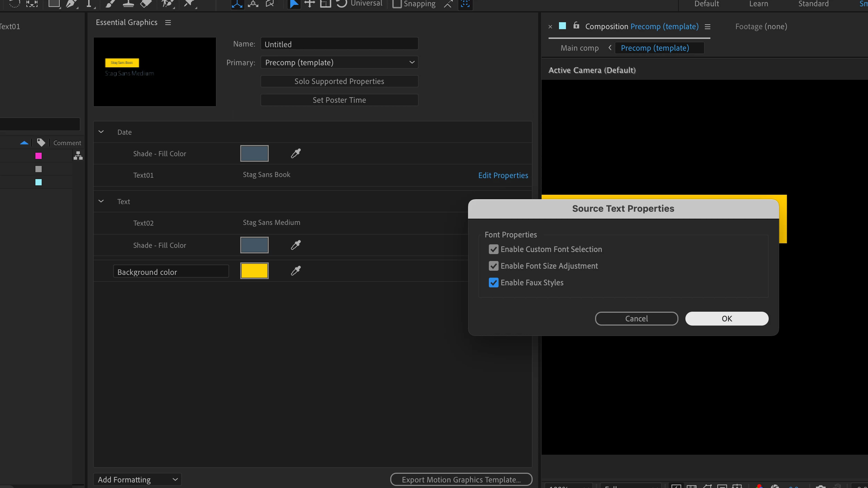
Task: Open the Essential Graphics panel menu
Action: coord(168,23)
